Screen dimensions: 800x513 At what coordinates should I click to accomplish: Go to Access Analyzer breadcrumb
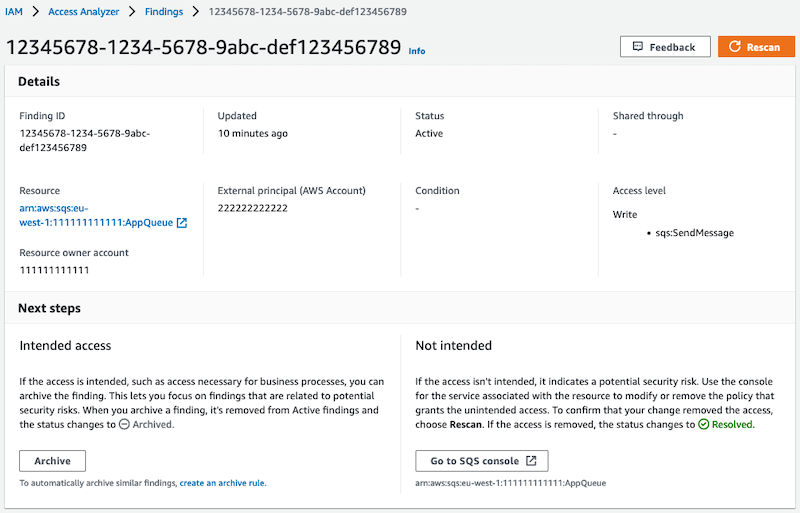pyautogui.click(x=84, y=11)
